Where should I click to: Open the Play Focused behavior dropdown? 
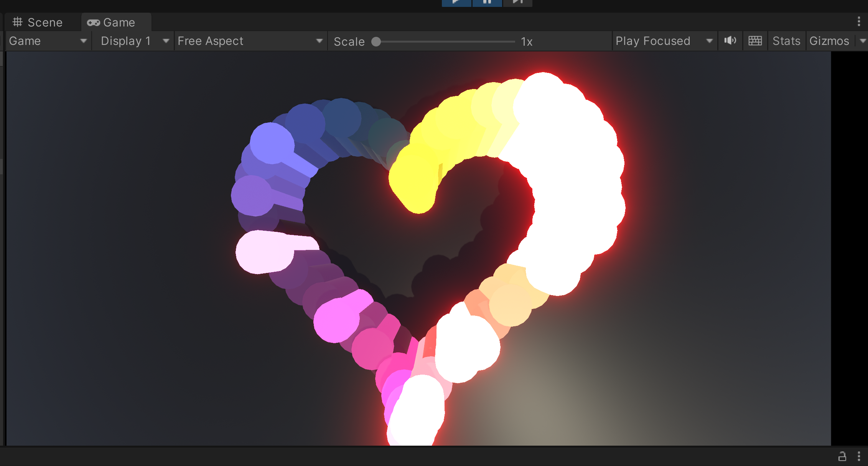[664, 41]
